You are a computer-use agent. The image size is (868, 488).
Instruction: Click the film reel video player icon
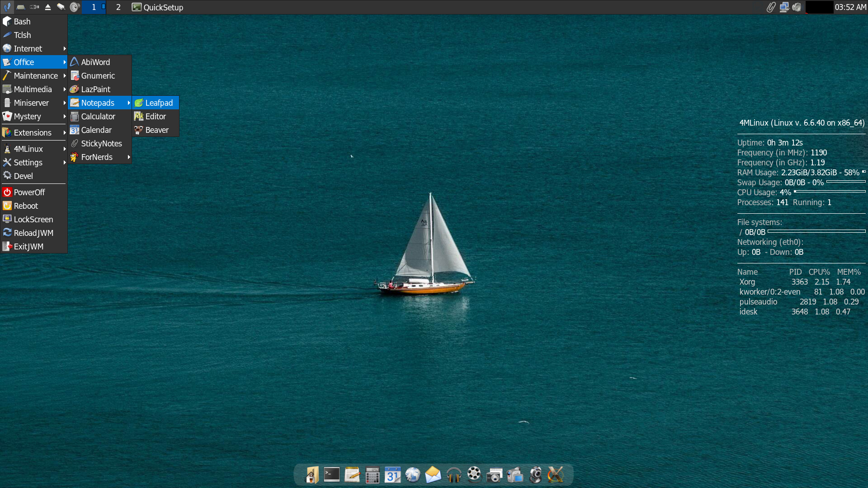coord(474,474)
